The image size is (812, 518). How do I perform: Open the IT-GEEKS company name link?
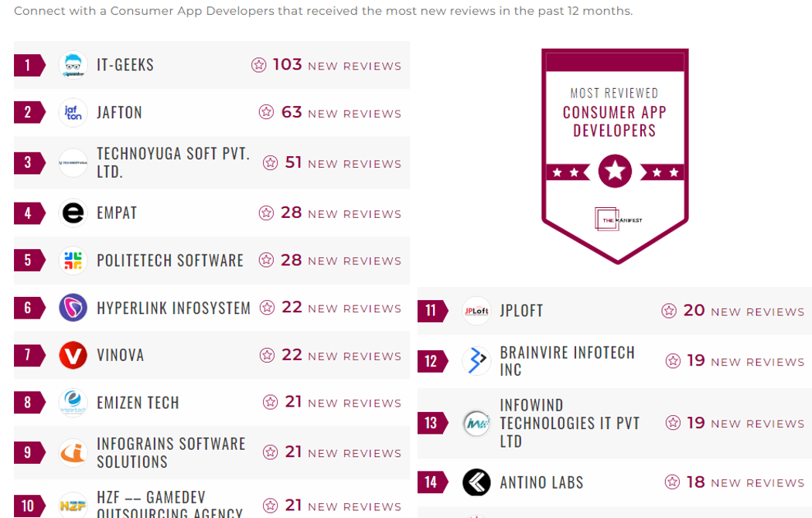click(x=125, y=65)
